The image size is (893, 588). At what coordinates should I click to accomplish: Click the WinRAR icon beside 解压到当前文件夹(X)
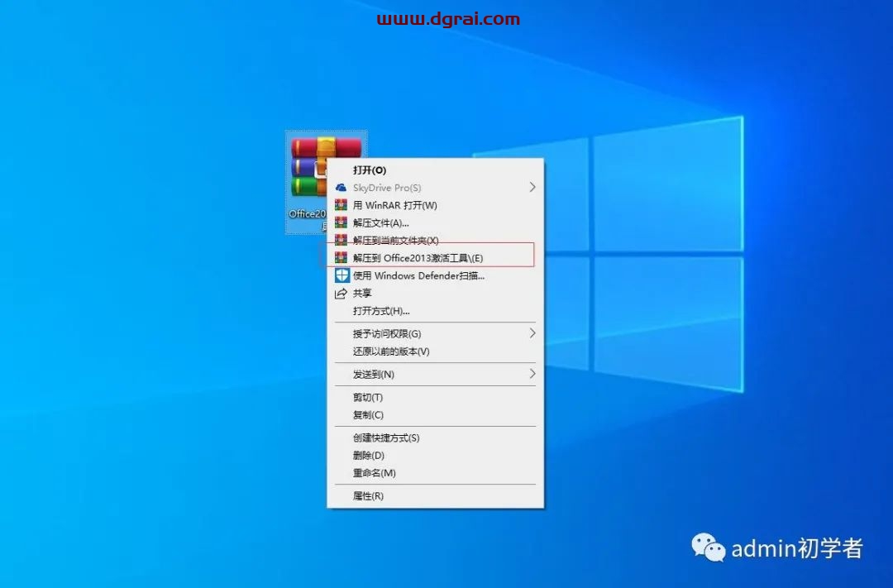[x=341, y=240]
